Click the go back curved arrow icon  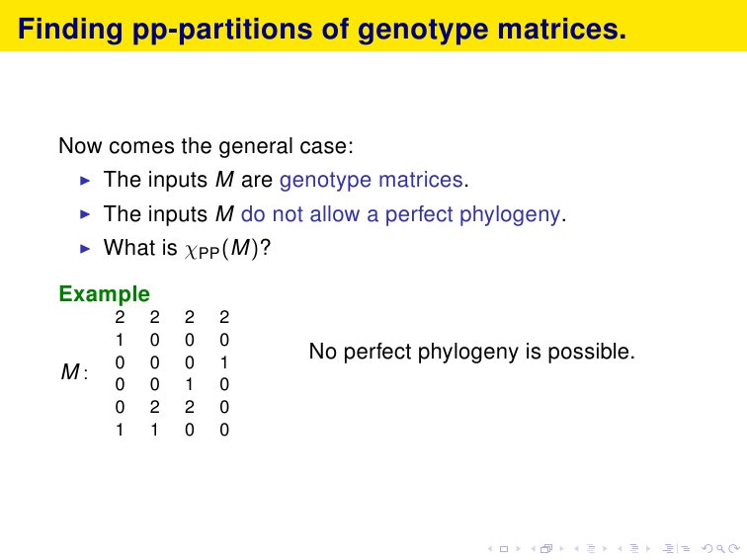pos(707,548)
